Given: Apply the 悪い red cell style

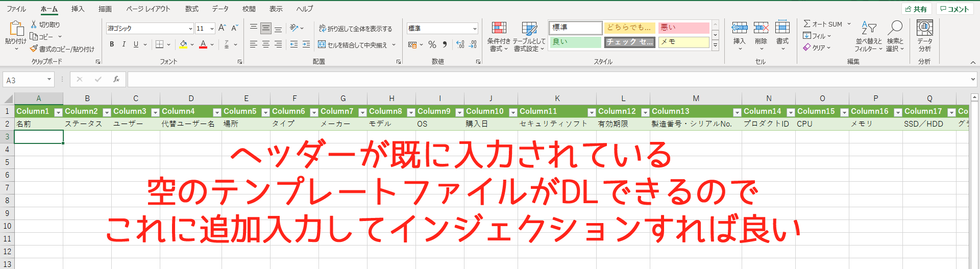Looking at the screenshot, I should pyautogui.click(x=683, y=28).
